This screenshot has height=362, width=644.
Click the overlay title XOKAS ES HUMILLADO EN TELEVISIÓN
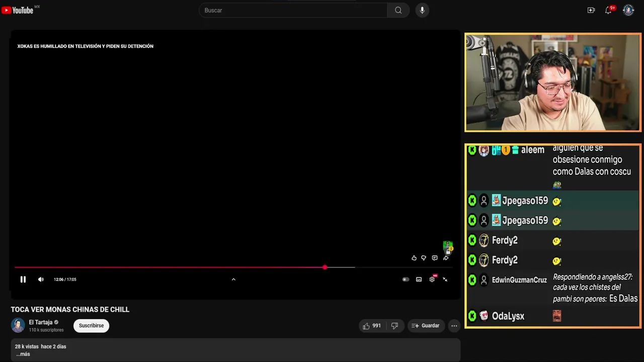tap(85, 46)
